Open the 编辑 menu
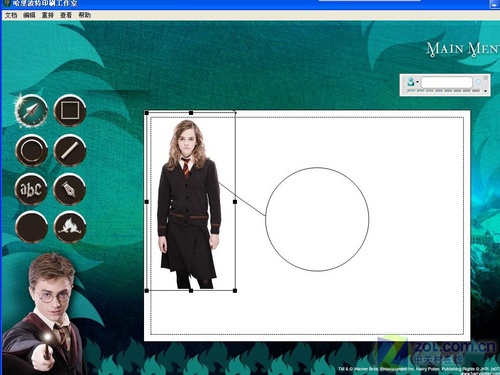 tap(29, 15)
